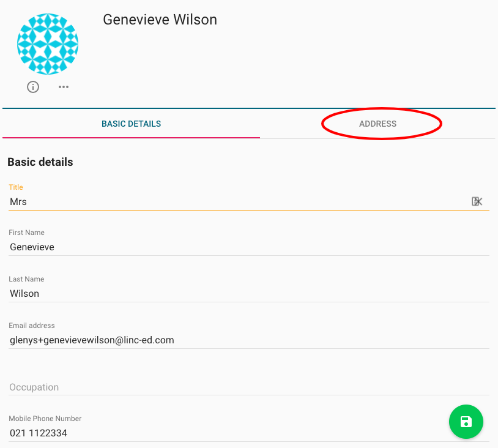
Task: Click the empty Occupation field
Action: (248, 387)
